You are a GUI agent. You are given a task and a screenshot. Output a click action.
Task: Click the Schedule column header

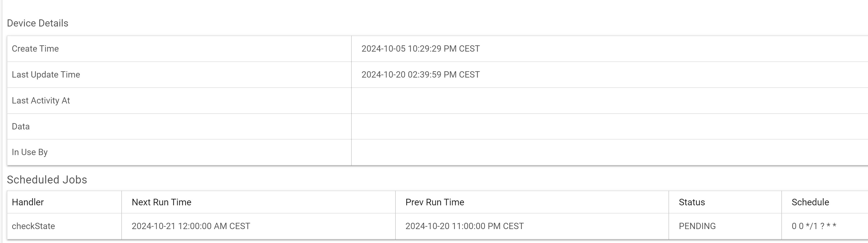tap(810, 202)
